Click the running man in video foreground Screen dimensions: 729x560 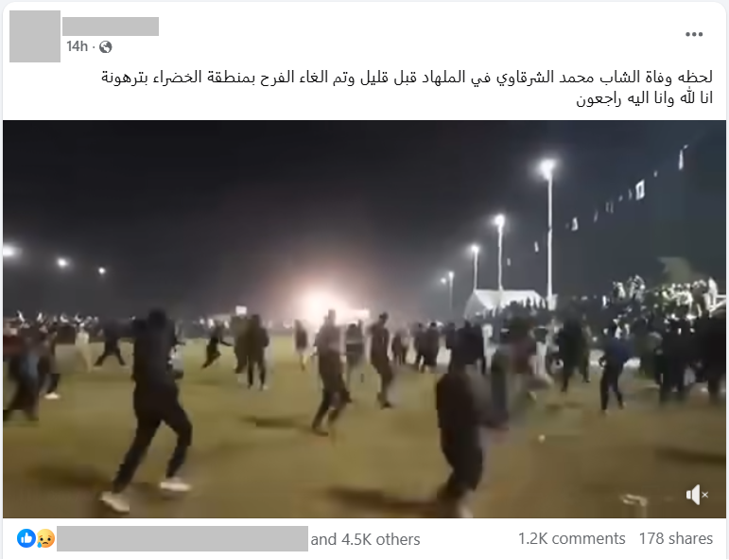[x=151, y=410]
